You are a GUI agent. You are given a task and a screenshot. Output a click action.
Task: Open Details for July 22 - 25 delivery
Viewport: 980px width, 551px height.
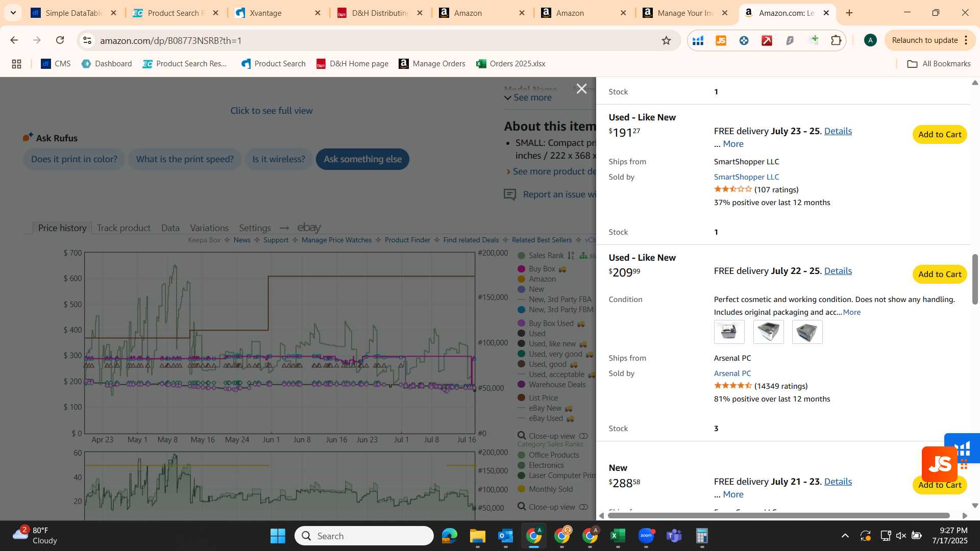(x=838, y=271)
